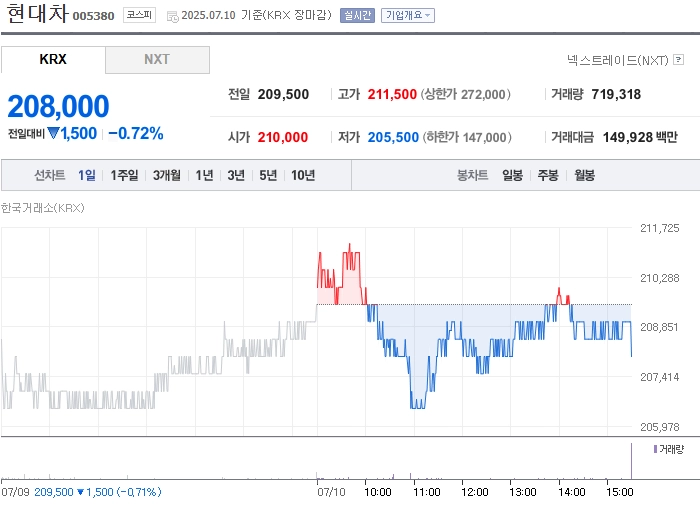Click the 고가 value 211,500
This screenshot has height=515, width=700.
point(392,94)
